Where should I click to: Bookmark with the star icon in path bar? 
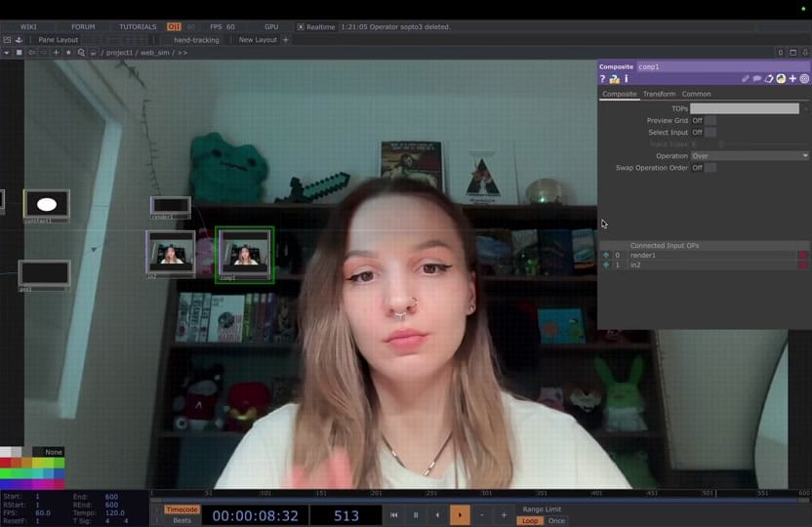point(68,53)
